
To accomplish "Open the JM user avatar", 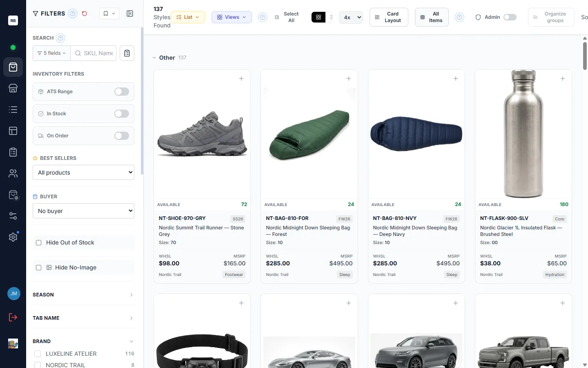I will click(14, 294).
